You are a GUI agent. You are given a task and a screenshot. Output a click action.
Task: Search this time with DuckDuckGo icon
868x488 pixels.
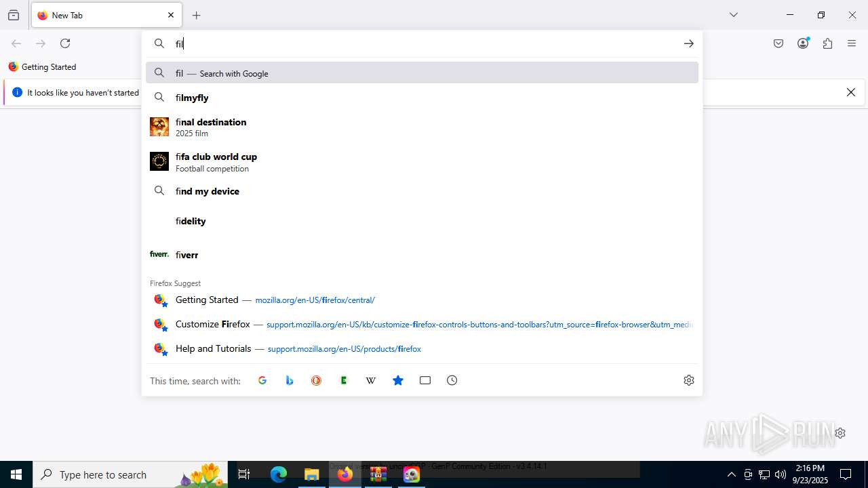point(317,380)
